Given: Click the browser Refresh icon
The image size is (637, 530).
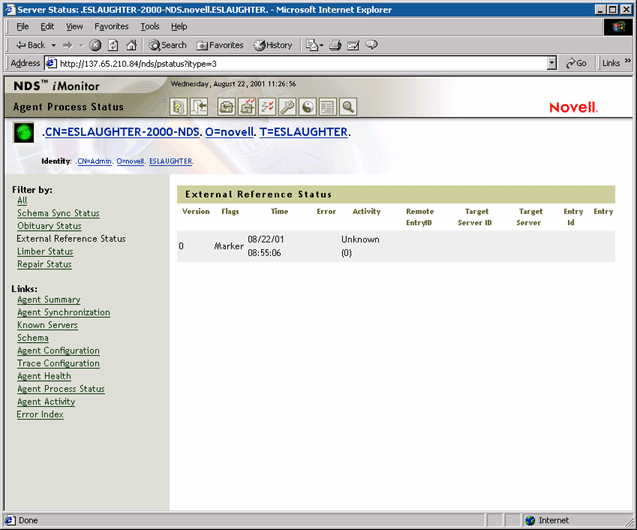Looking at the screenshot, I should point(113,45).
